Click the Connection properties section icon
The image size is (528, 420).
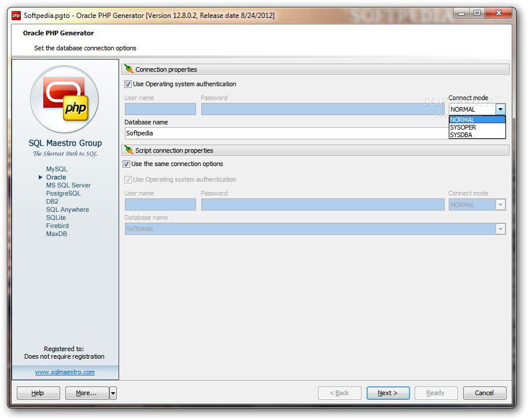click(128, 69)
